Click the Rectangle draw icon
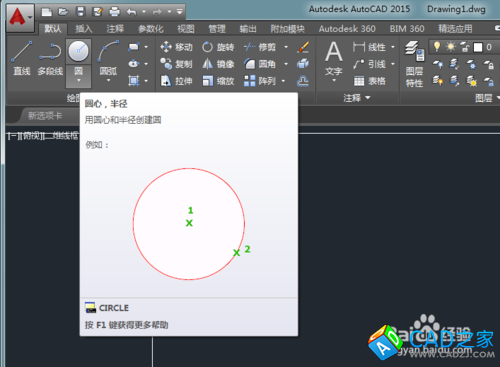Screen dimensions: 500x367 click(x=133, y=47)
